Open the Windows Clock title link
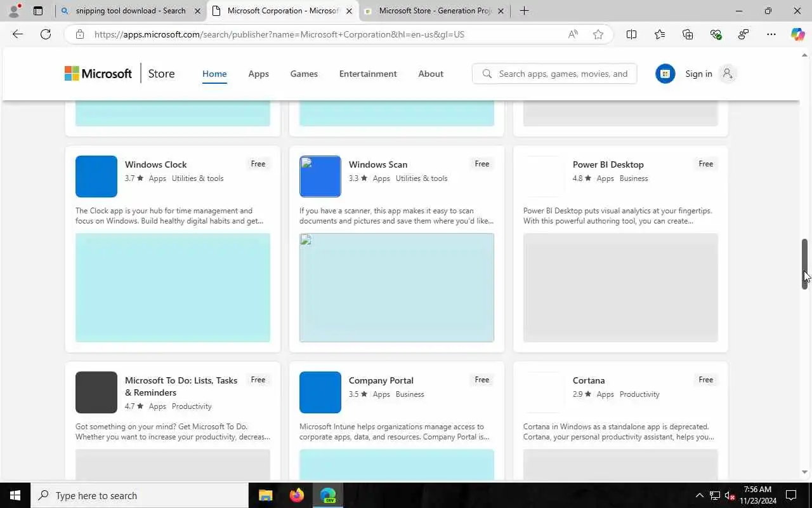Screen dimensions: 812x508 [x=155, y=164]
